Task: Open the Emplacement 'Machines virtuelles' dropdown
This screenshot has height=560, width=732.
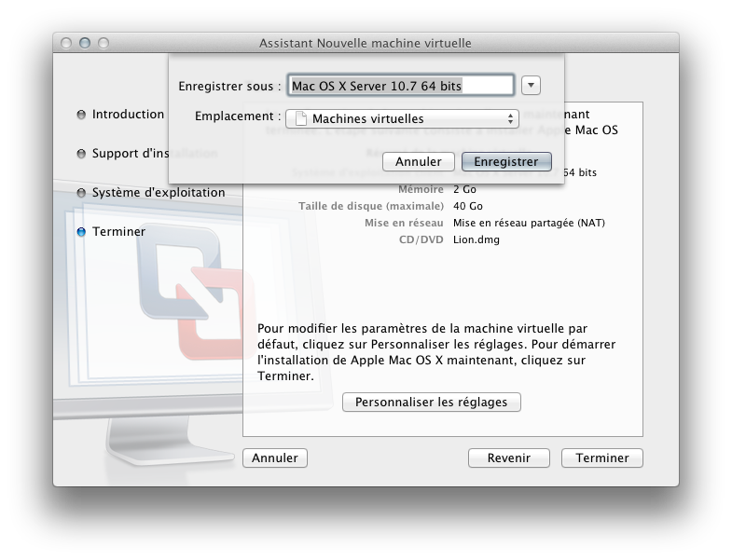Action: click(402, 118)
